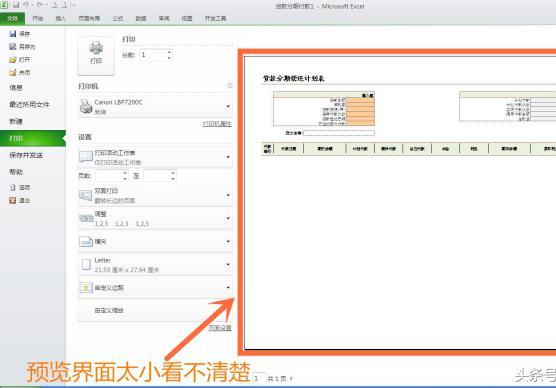Decrease copies with the down spinner arrow
The image size is (556, 388).
point(169,58)
